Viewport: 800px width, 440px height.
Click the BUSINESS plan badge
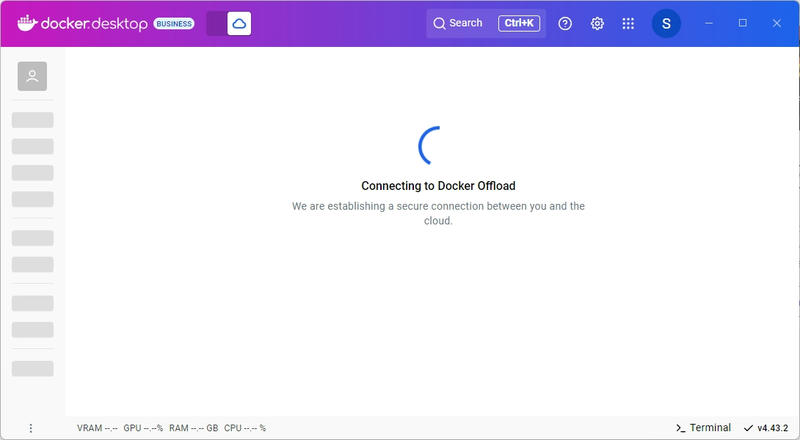[174, 23]
